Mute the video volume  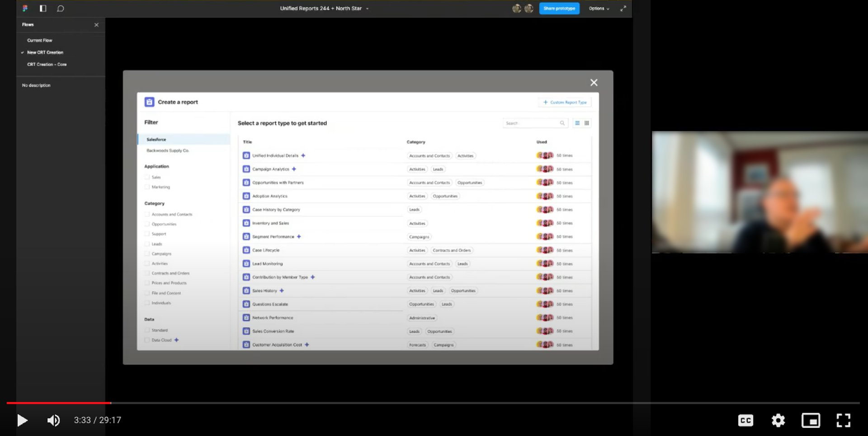coord(53,420)
